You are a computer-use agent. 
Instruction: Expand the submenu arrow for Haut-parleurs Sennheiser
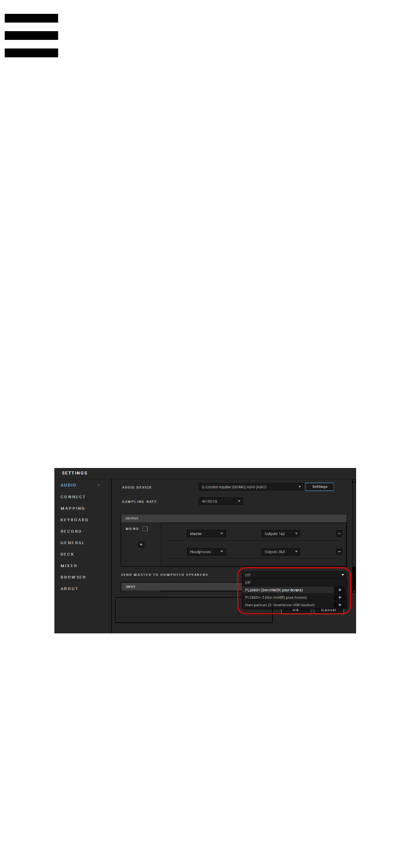tap(340, 605)
